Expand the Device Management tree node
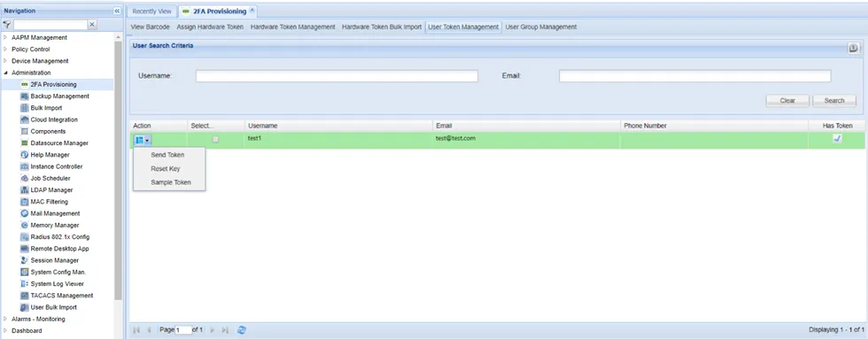 tap(5, 61)
